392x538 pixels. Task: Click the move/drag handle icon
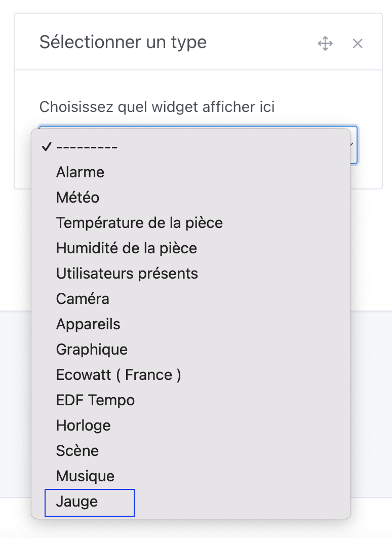325,44
